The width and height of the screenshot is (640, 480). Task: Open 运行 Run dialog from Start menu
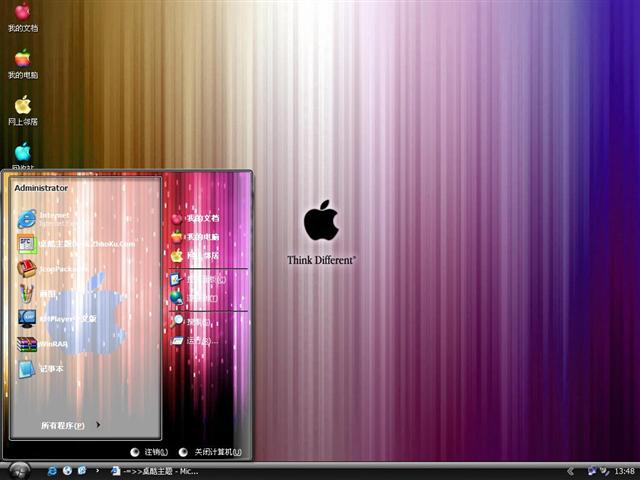(x=194, y=340)
